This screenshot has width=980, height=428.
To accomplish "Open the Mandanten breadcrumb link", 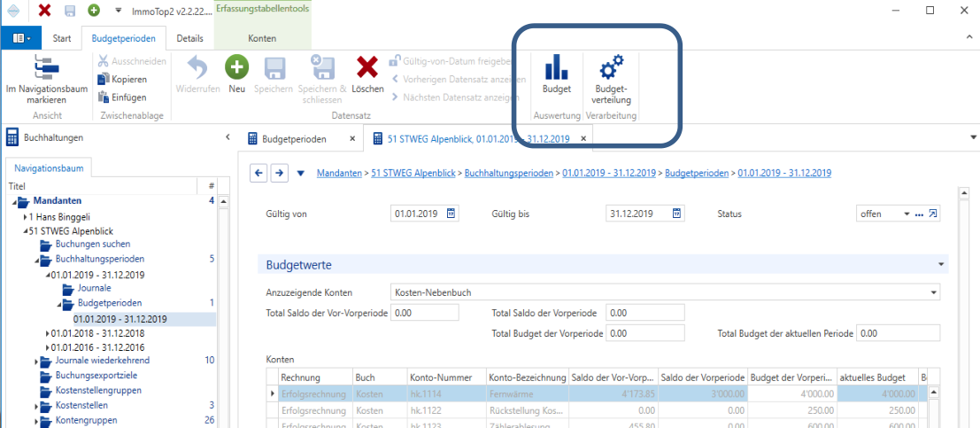I will click(x=339, y=173).
